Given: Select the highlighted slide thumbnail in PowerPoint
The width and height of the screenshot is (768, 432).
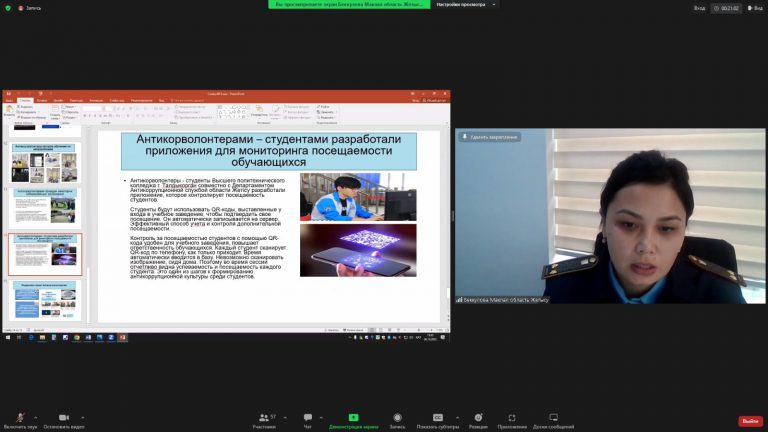Looking at the screenshot, I should tap(45, 254).
